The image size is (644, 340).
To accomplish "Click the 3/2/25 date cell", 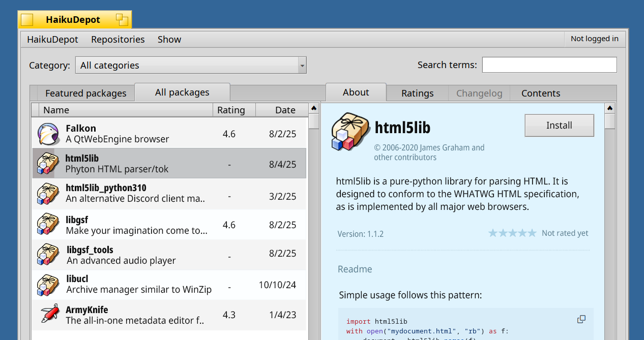I will (x=283, y=196).
